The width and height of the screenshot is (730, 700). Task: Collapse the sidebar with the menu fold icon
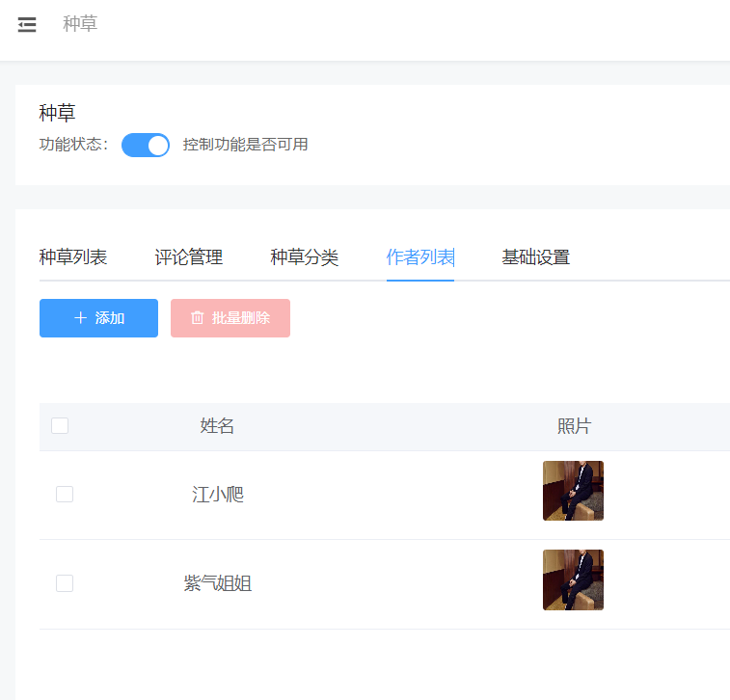click(x=27, y=25)
